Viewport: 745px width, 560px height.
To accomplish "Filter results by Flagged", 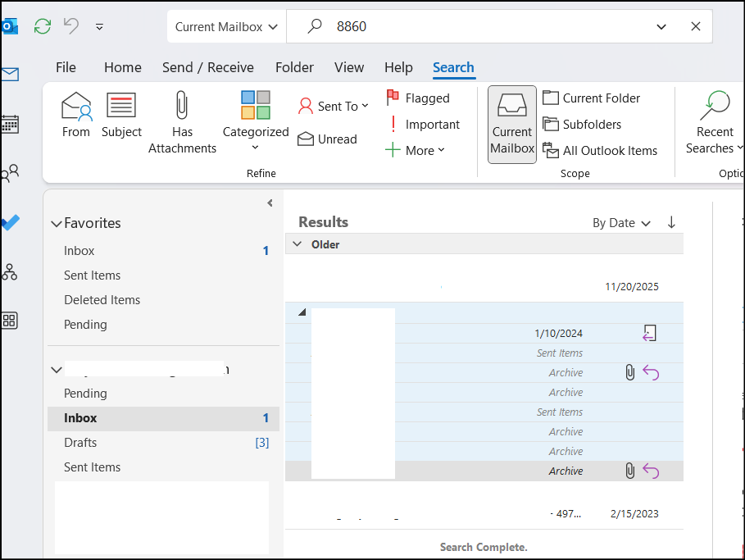I will [x=418, y=98].
